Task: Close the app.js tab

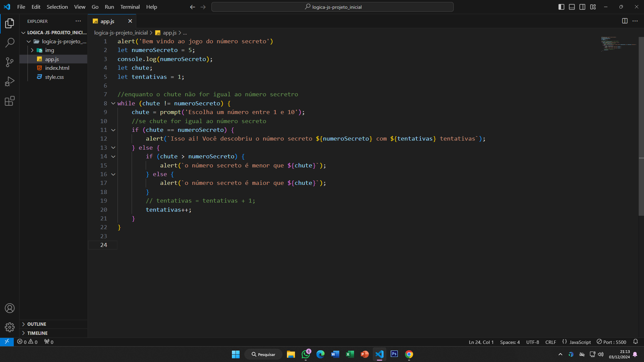Action: (x=130, y=21)
